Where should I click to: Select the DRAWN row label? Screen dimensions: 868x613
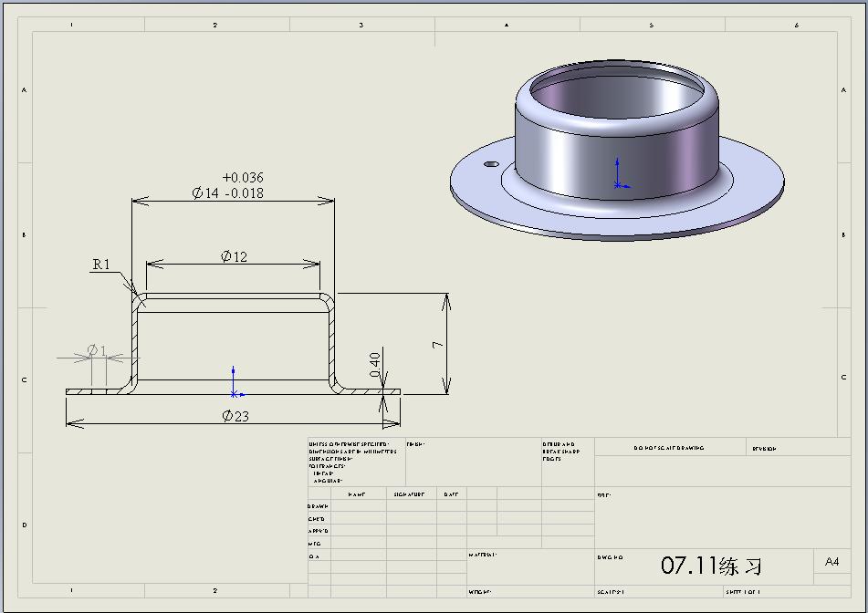pos(319,506)
